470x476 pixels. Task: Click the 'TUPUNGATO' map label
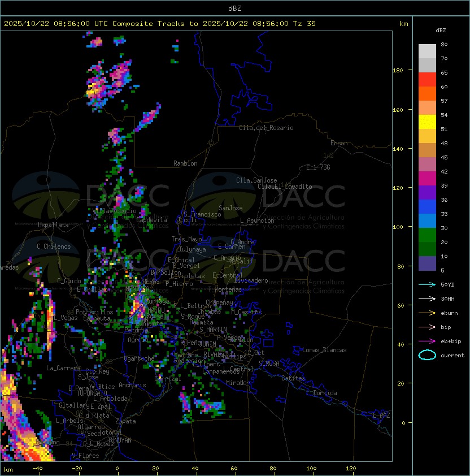tap(92, 393)
